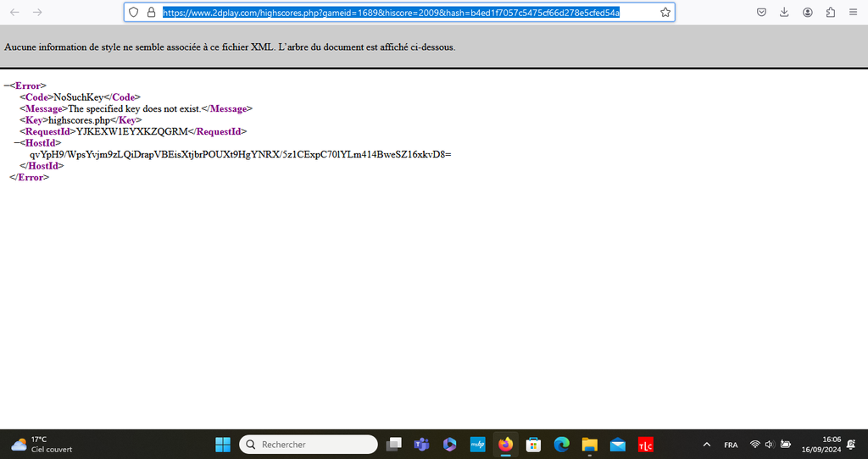Show hidden system tray icons chevron
868x459 pixels.
pos(707,445)
